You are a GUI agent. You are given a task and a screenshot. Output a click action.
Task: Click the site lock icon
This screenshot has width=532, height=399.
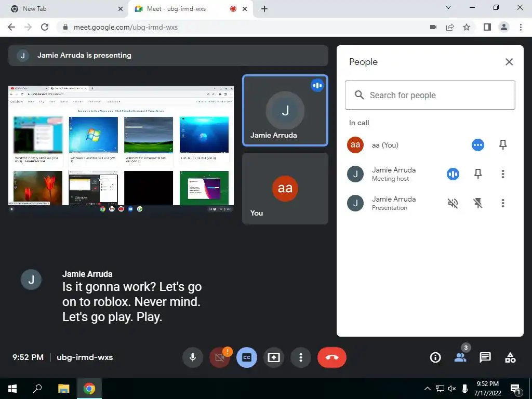pyautogui.click(x=65, y=27)
